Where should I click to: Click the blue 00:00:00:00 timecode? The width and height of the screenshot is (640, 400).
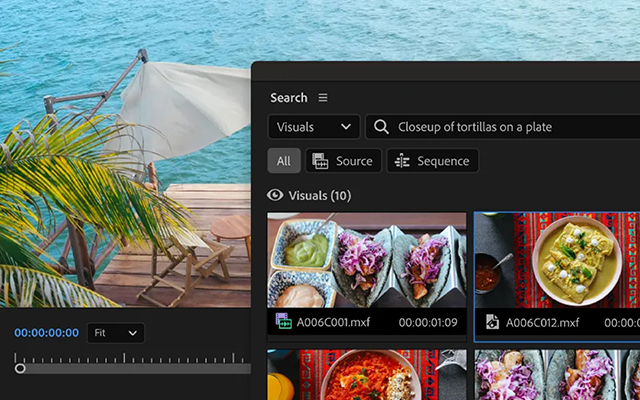coord(47,333)
